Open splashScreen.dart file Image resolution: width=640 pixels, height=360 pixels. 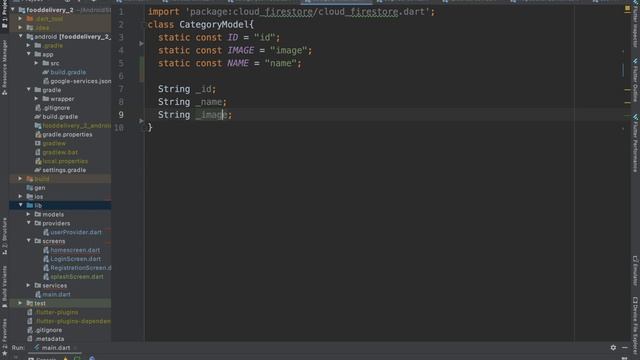pos(73,277)
